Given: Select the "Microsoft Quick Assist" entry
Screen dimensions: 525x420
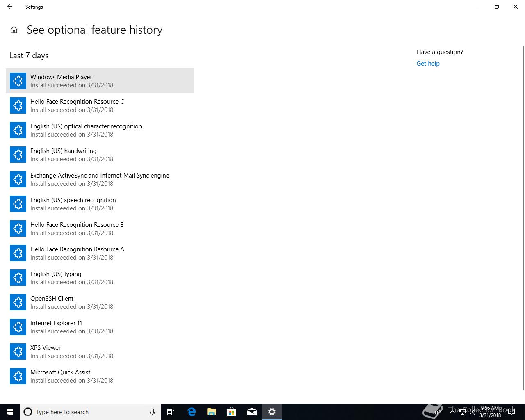Looking at the screenshot, I should tap(100, 376).
